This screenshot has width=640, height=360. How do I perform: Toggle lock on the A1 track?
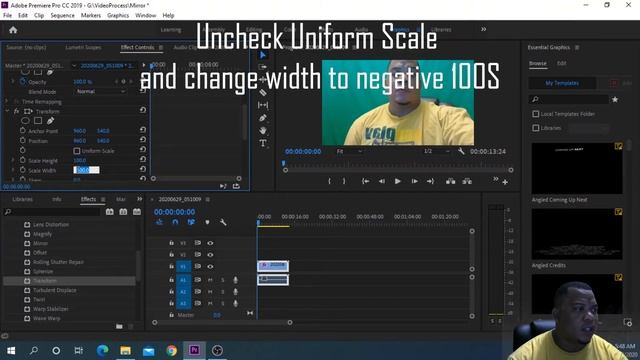coord(171,280)
